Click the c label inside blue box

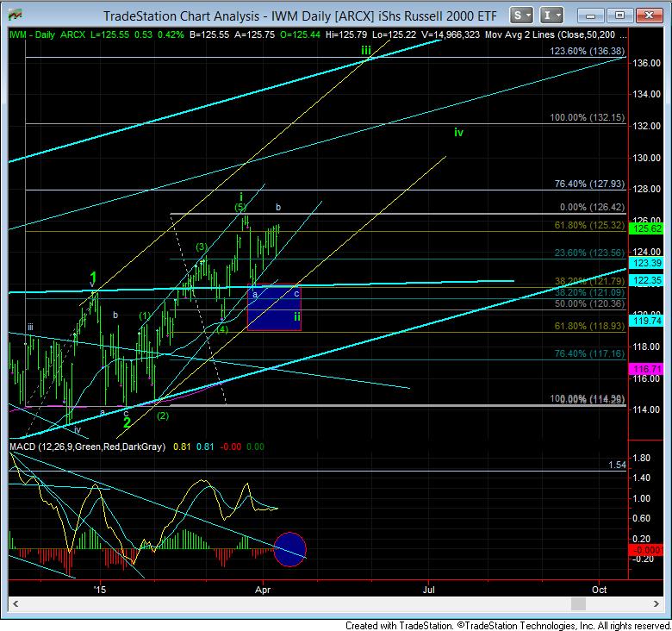296,294
